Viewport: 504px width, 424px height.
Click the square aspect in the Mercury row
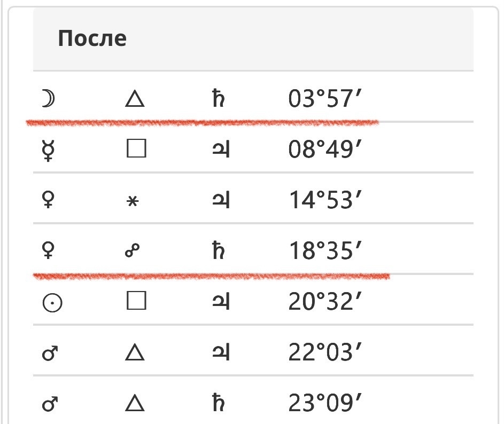pos(136,151)
